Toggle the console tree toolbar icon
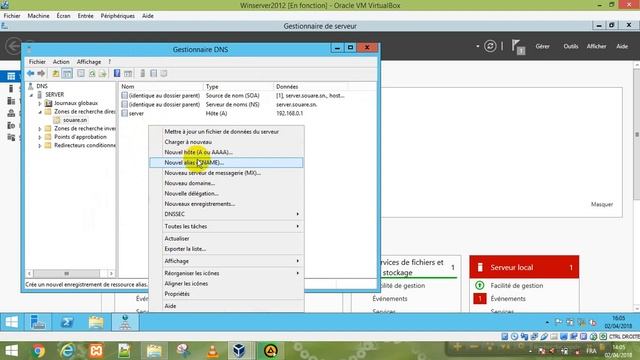Image resolution: width=640 pixels, height=360 pixels. tap(67, 73)
